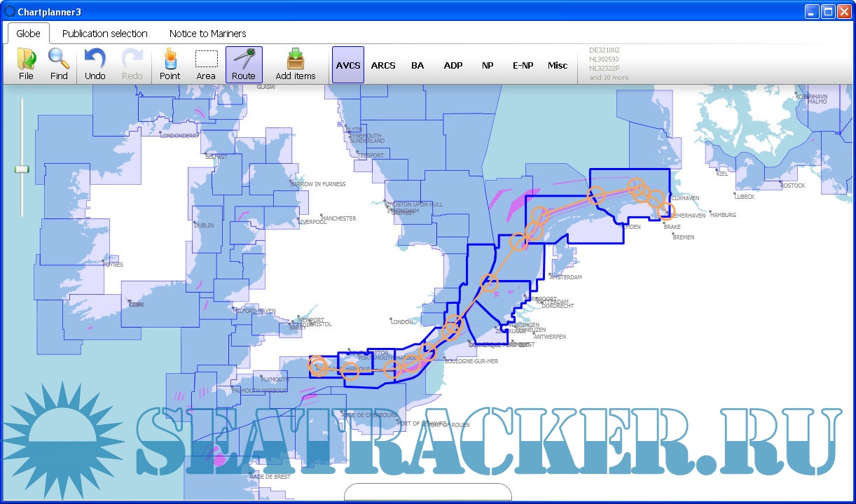Open the File menu icon
Screen dimensions: 856x504
coord(26,64)
